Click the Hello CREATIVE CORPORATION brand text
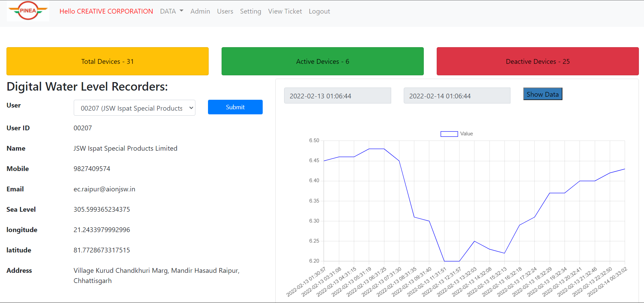Viewport: 644px width, 303px height. (x=106, y=11)
